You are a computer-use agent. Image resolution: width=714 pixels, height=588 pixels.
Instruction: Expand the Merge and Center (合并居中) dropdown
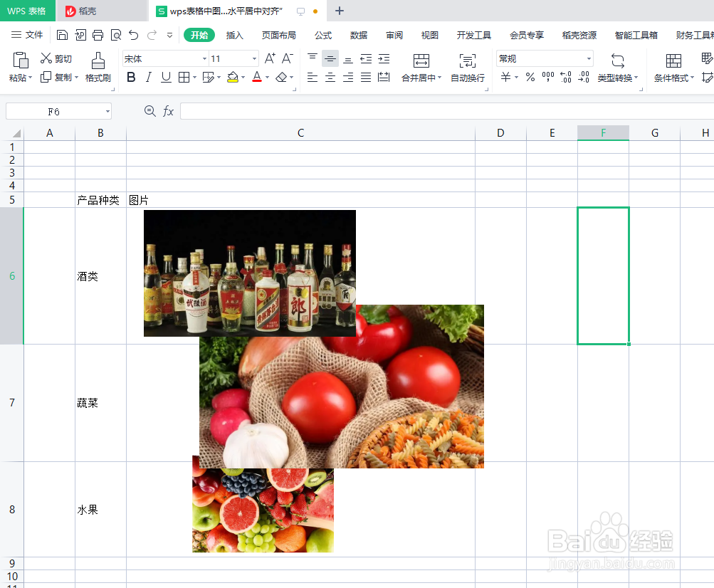point(439,78)
